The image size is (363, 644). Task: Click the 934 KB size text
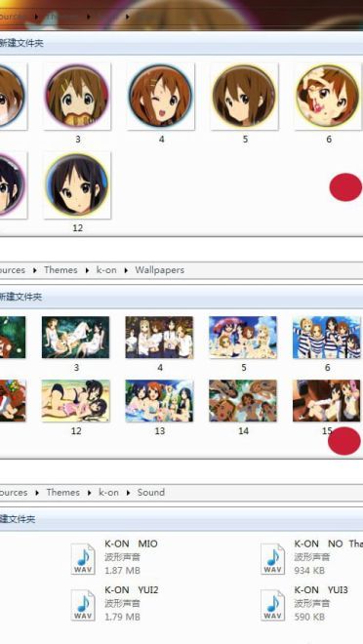click(x=309, y=571)
